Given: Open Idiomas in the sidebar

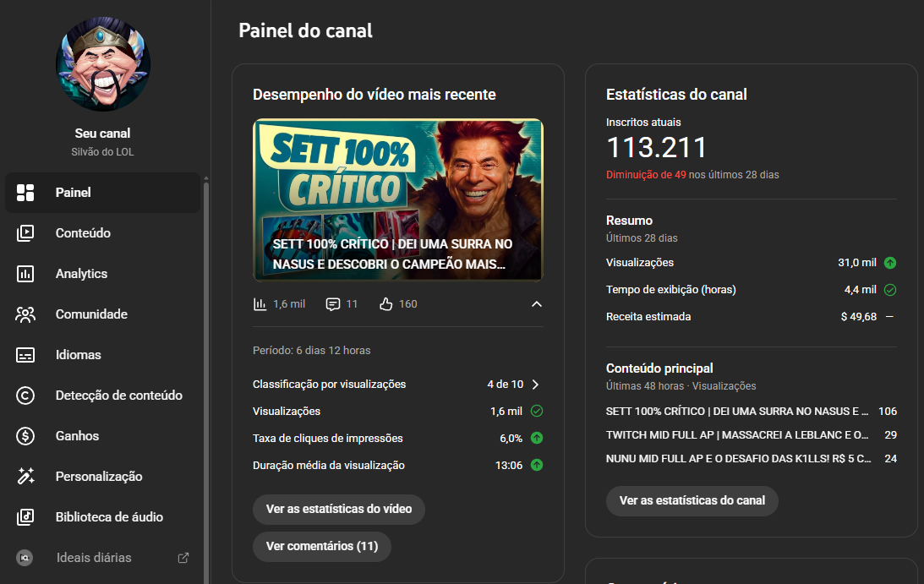Looking at the screenshot, I should (x=102, y=355).
